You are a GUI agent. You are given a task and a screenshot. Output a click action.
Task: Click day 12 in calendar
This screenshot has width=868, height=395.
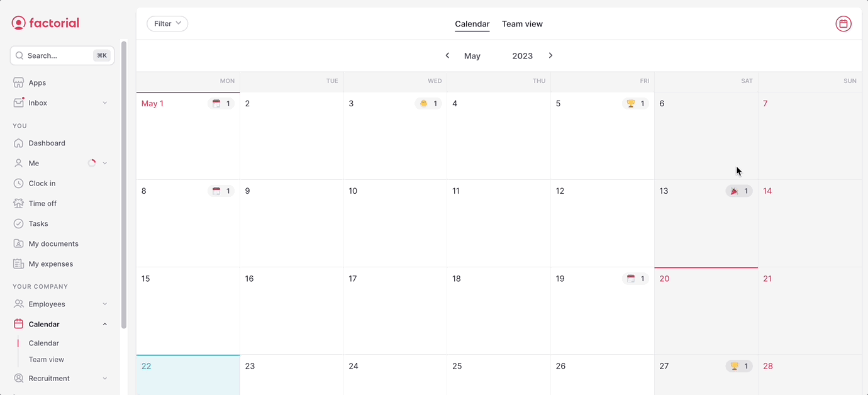[603, 223]
